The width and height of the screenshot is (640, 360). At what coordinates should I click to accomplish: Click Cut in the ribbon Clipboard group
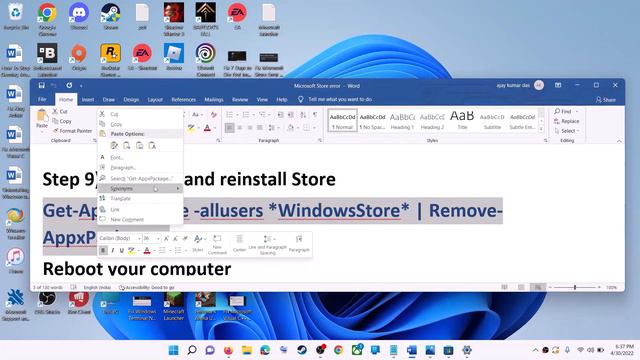click(x=60, y=111)
